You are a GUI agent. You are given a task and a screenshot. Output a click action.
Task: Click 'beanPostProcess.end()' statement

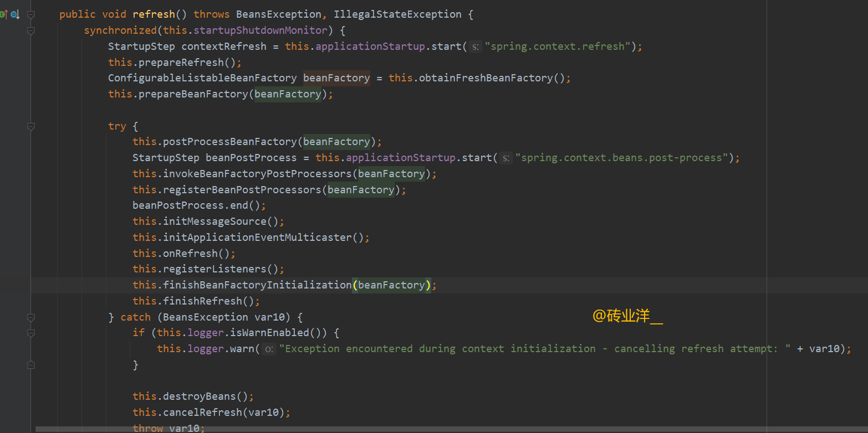[200, 205]
